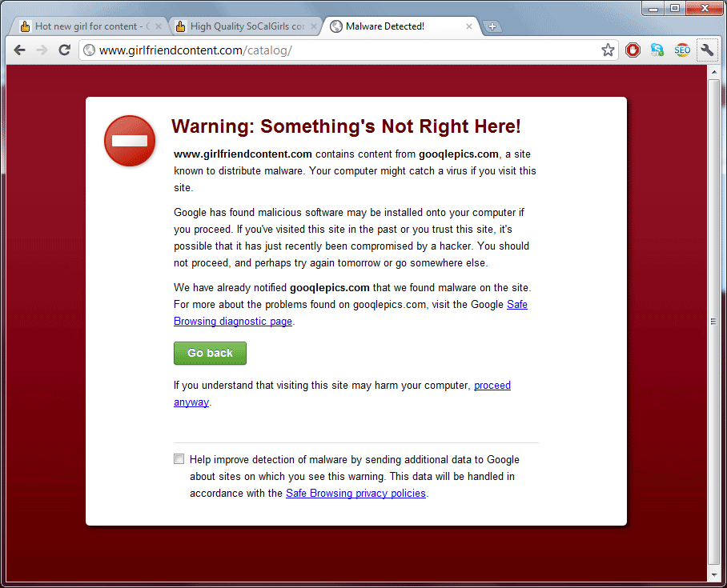Go back using the browser back arrow
Viewport: 727px width, 588px height.
[19, 50]
